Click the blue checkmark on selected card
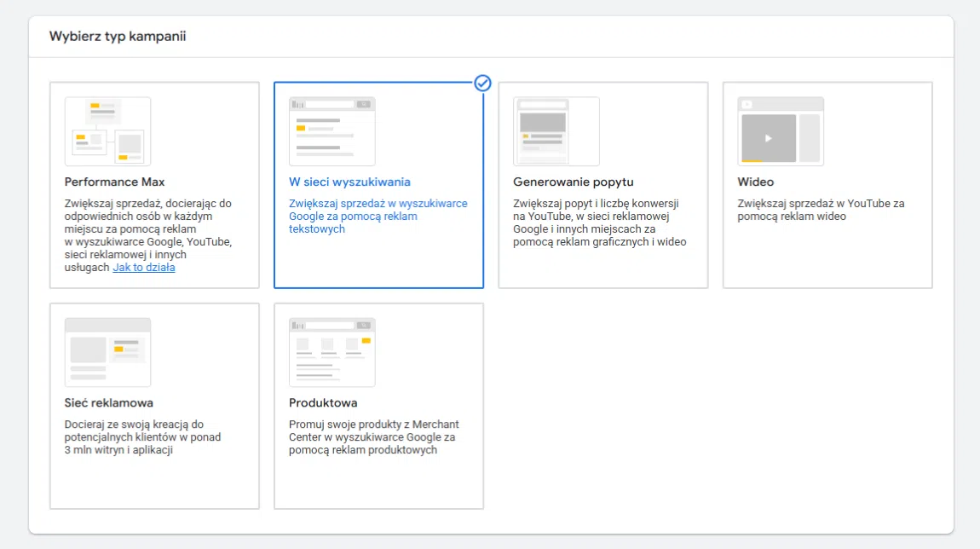Viewport: 980px width, 549px height. pos(482,83)
